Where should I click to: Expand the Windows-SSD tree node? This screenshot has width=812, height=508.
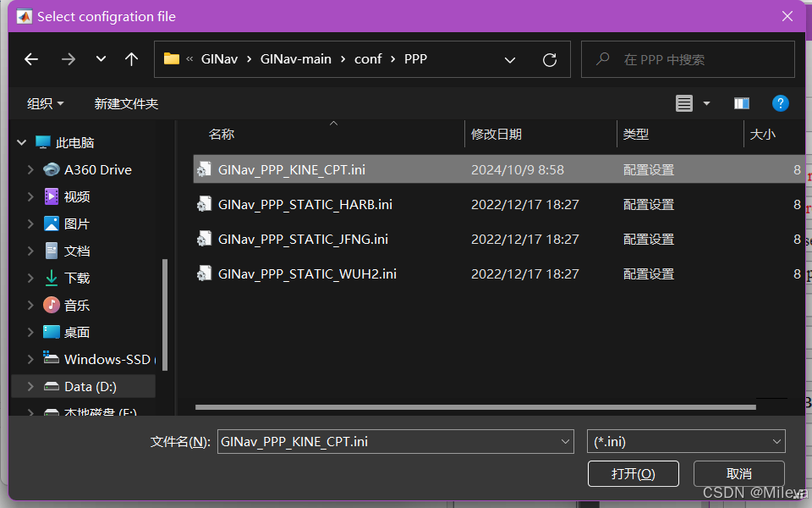(x=30, y=359)
